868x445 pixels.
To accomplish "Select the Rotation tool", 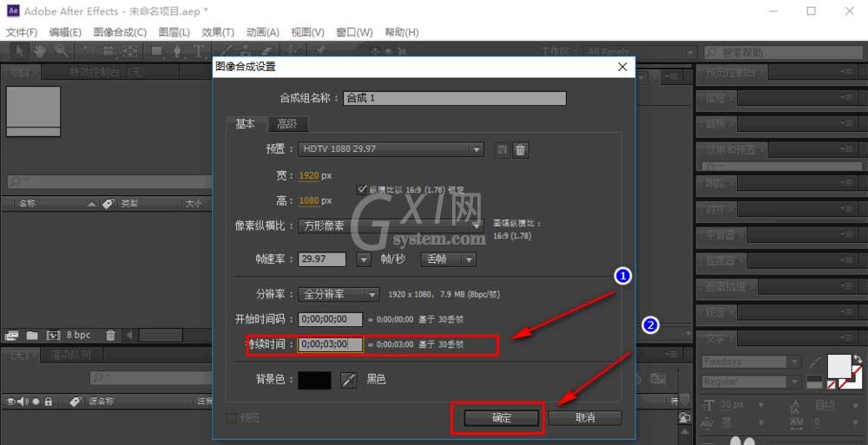I will pos(89,51).
